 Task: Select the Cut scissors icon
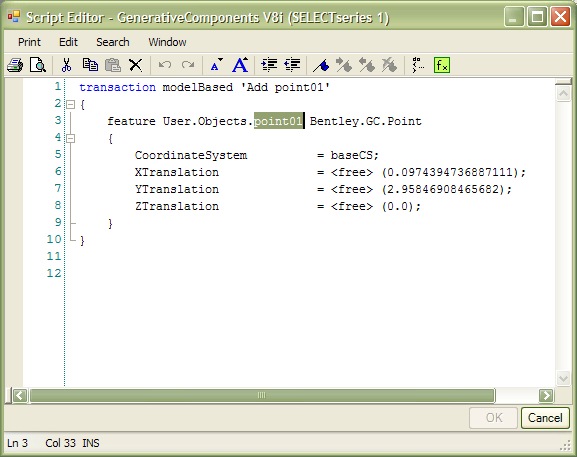[66, 65]
